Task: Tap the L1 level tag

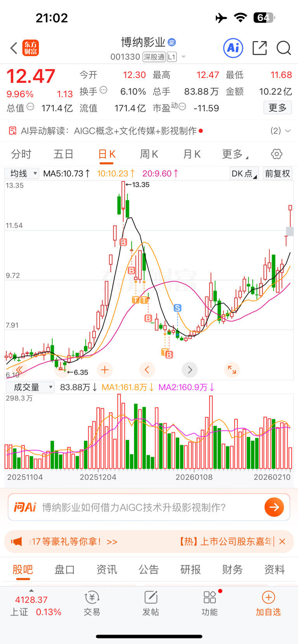Action: click(x=172, y=57)
